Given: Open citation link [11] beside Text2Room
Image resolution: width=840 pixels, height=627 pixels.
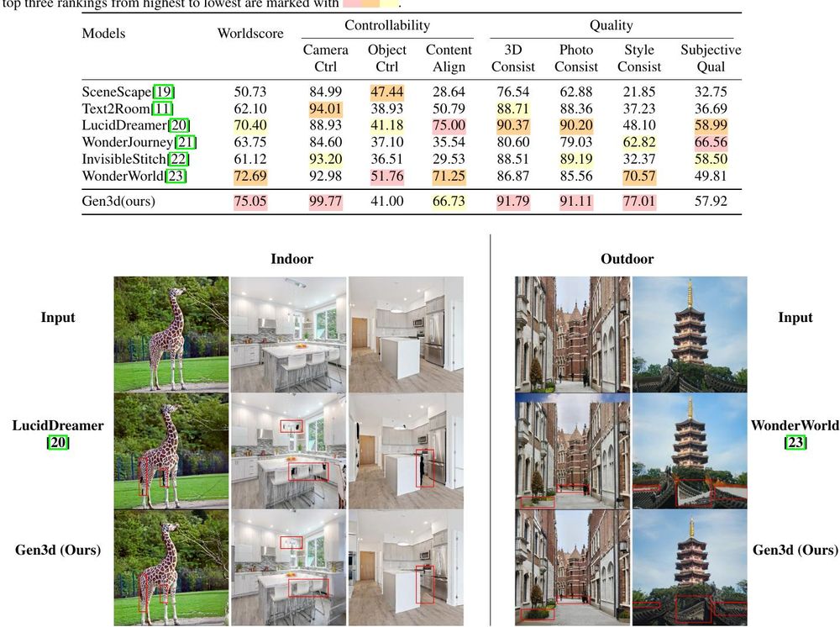Looking at the screenshot, I should 162,108.
